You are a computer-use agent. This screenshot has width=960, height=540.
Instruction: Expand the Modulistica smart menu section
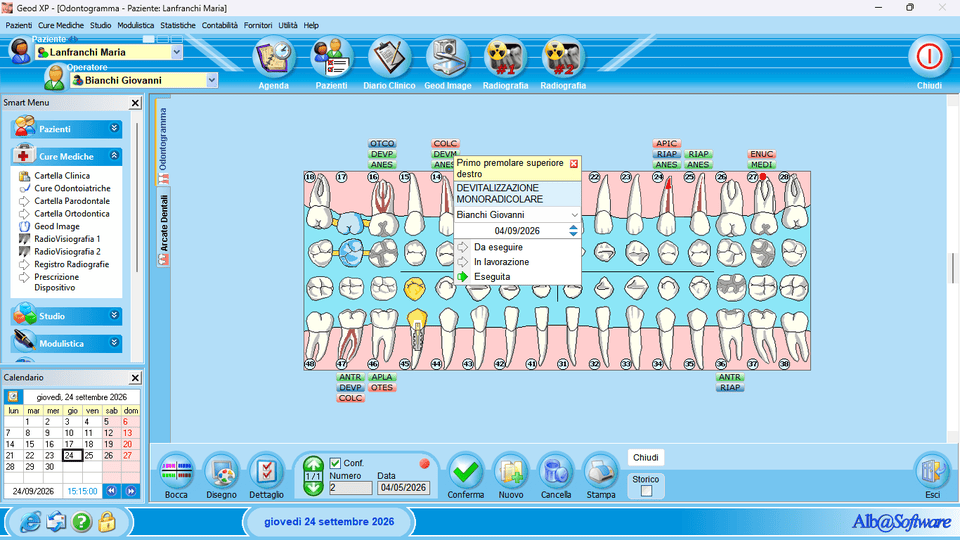[x=114, y=343]
